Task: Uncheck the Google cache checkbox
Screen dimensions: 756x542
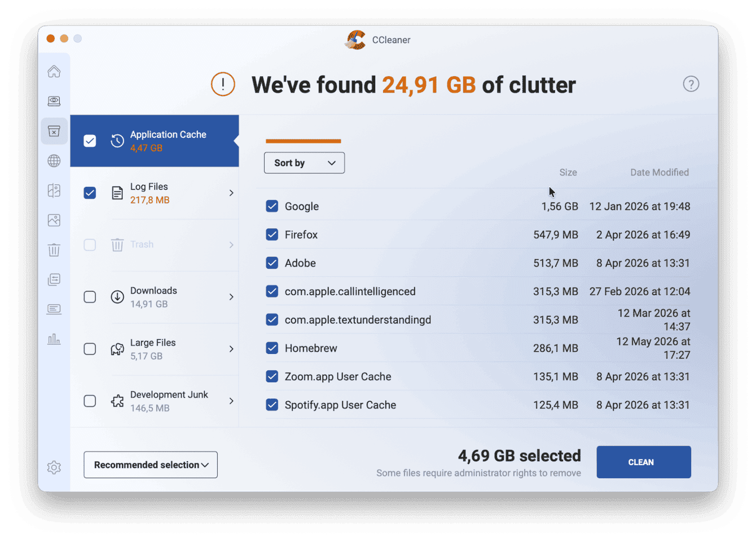Action: [x=272, y=206]
